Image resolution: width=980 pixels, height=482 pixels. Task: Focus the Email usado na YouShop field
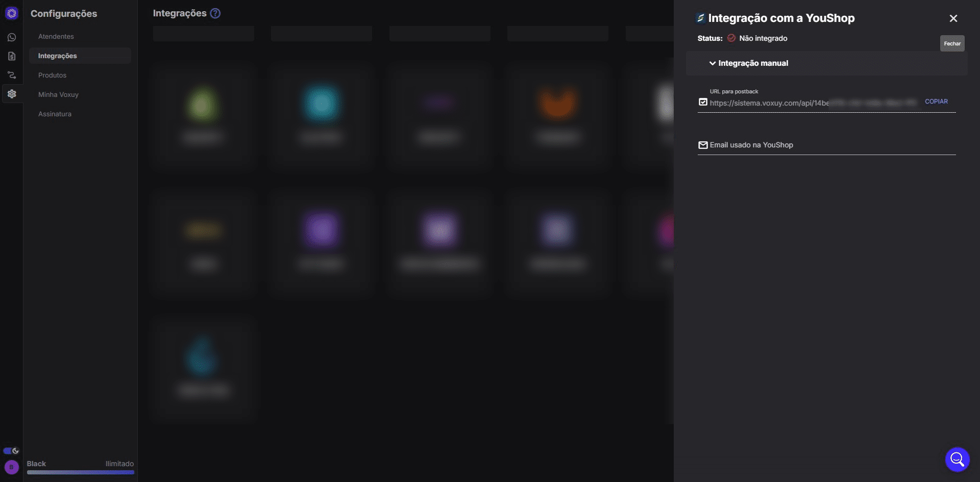[826, 145]
